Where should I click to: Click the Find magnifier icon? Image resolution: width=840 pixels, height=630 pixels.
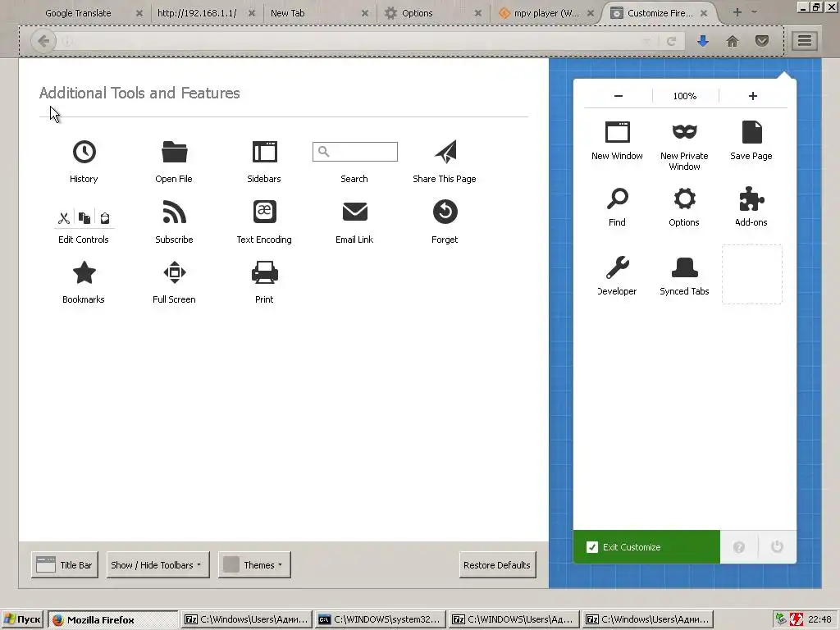pos(617,199)
